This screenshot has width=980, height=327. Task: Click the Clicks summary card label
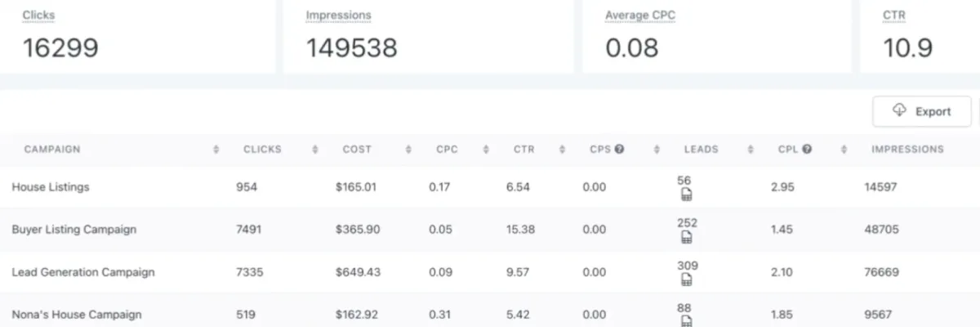coord(38,15)
